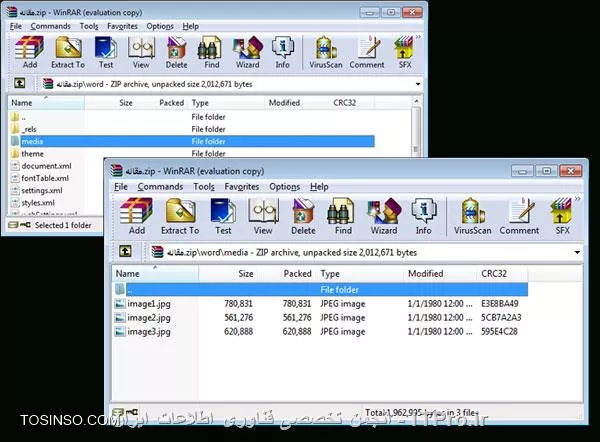Open Options menu in front window
600x442 pixels.
tap(284, 187)
